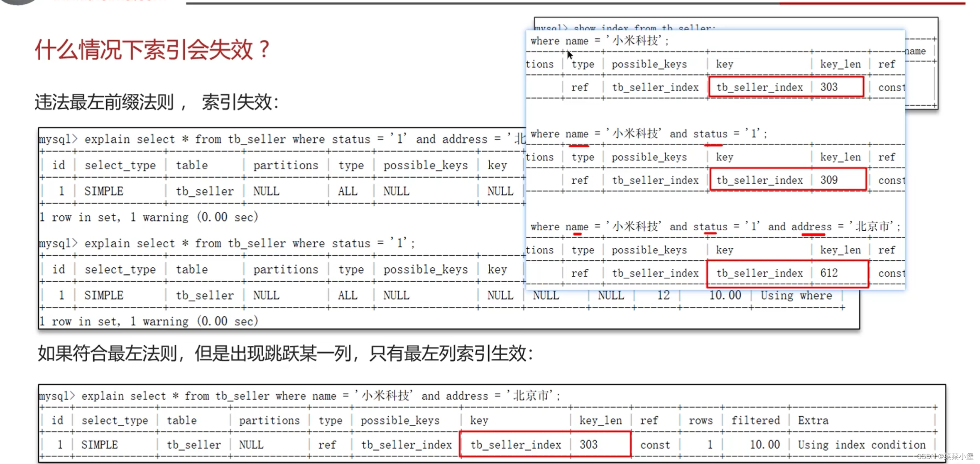Click type value ALL in the status and address result
Screen dimensions: 980x464
click(348, 191)
